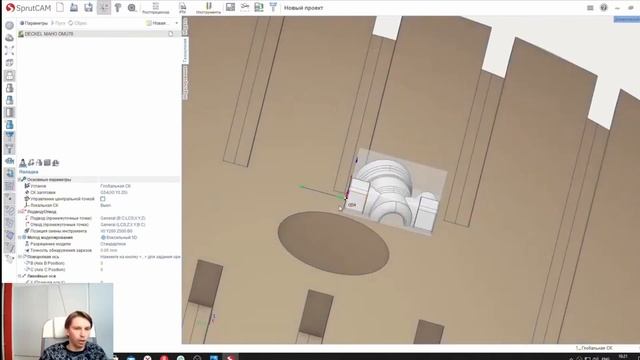Open a project file from the top toolbar
This screenshot has width=640, height=360.
[74, 7]
